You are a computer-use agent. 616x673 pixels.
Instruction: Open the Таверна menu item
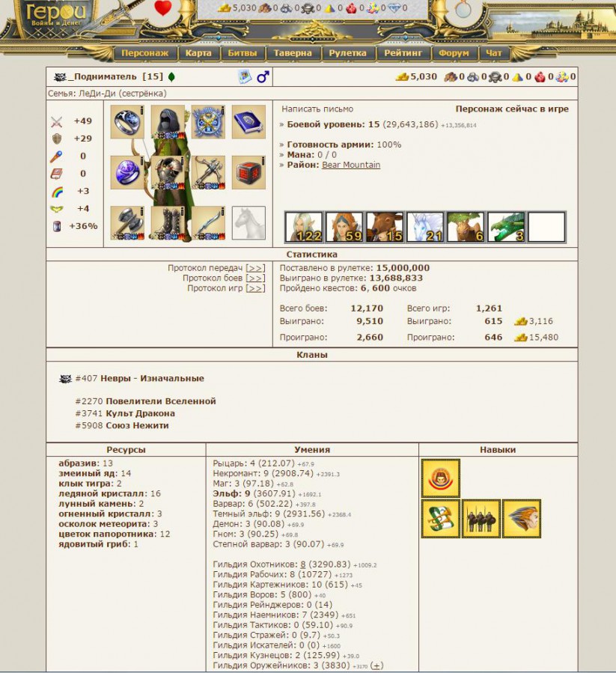click(x=293, y=53)
